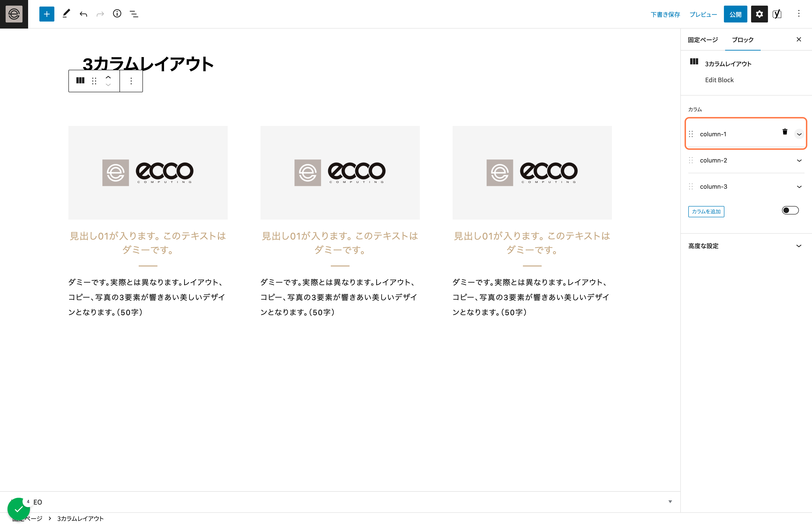Screen dimensions: 812x524
Task: Click 3カラムレイアウト in the bottom breadcrumb
Action: (80, 518)
